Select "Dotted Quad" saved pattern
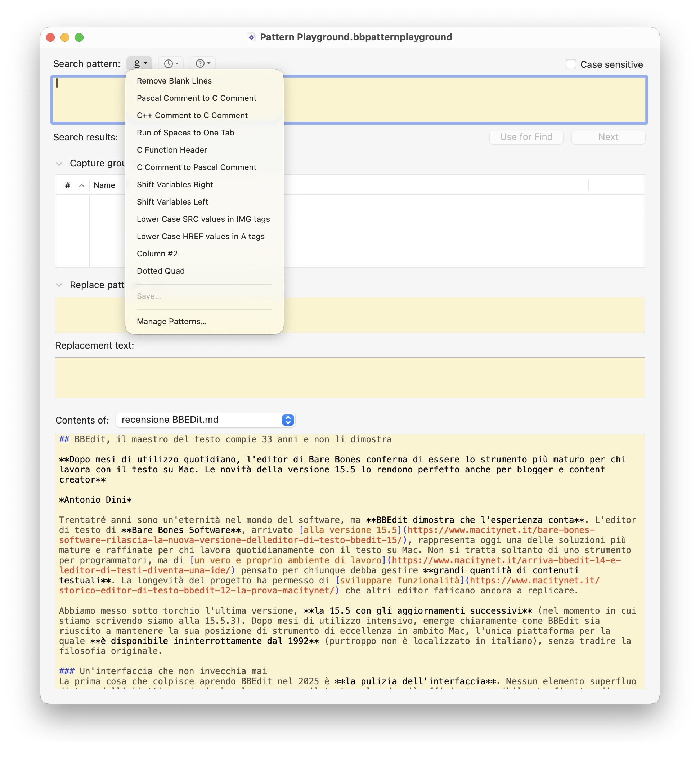Screen dimensions: 700x757 point(161,270)
